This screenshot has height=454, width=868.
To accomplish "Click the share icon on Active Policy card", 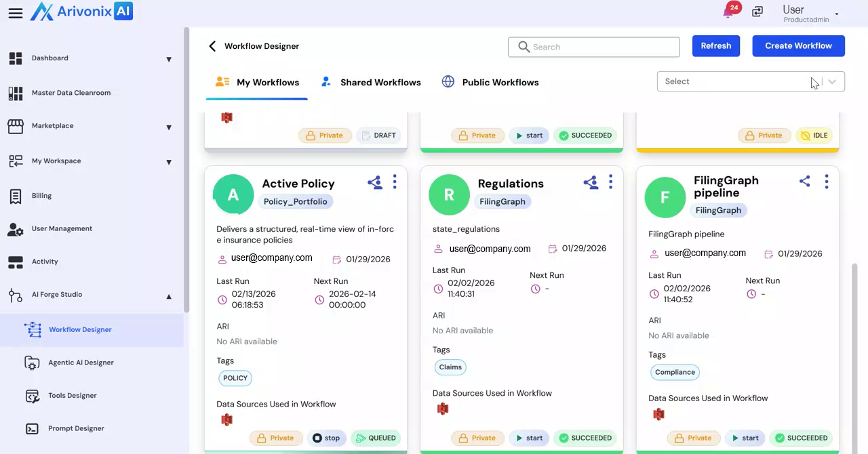I will 374,182.
